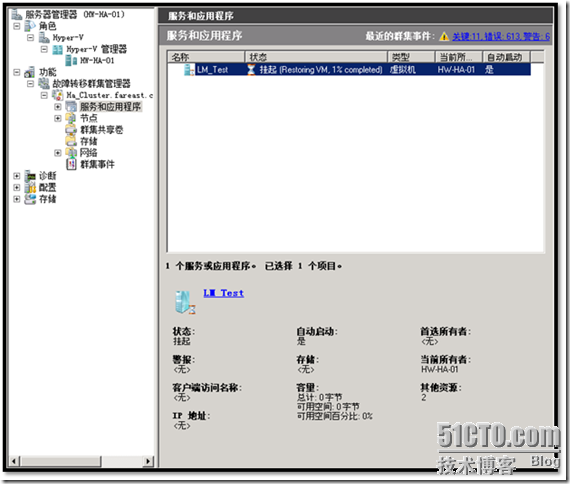Click the 虚拟机 type cell
Screen dimensions: 570x484
(402, 69)
